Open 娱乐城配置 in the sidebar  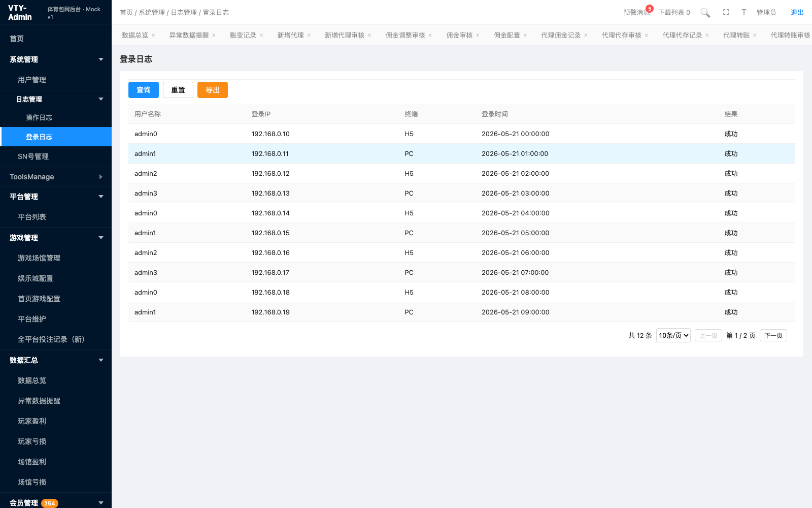click(56, 278)
